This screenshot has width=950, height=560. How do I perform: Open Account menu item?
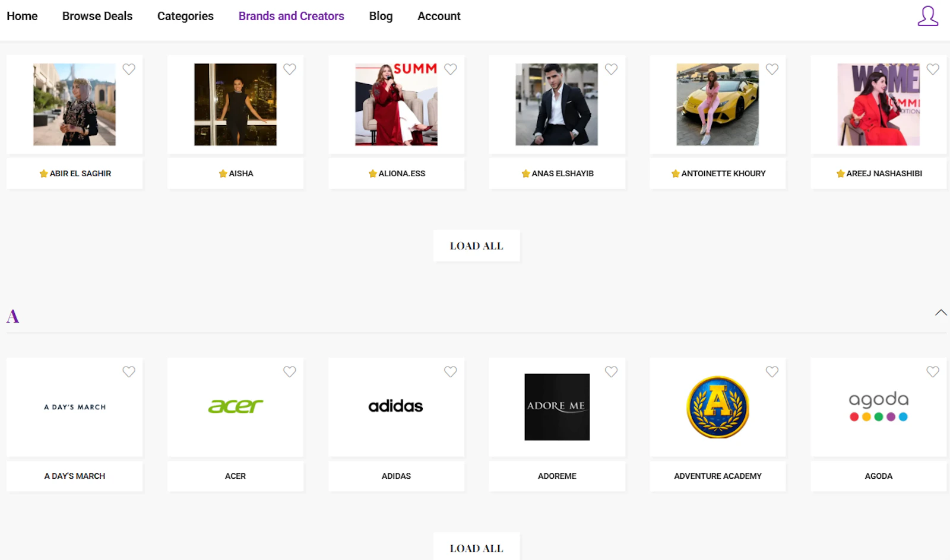click(439, 16)
